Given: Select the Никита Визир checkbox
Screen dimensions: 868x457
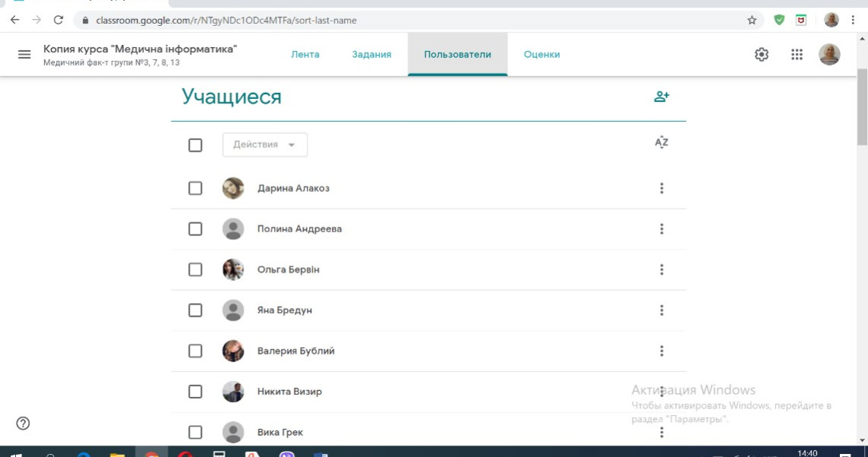Looking at the screenshot, I should click(195, 391).
